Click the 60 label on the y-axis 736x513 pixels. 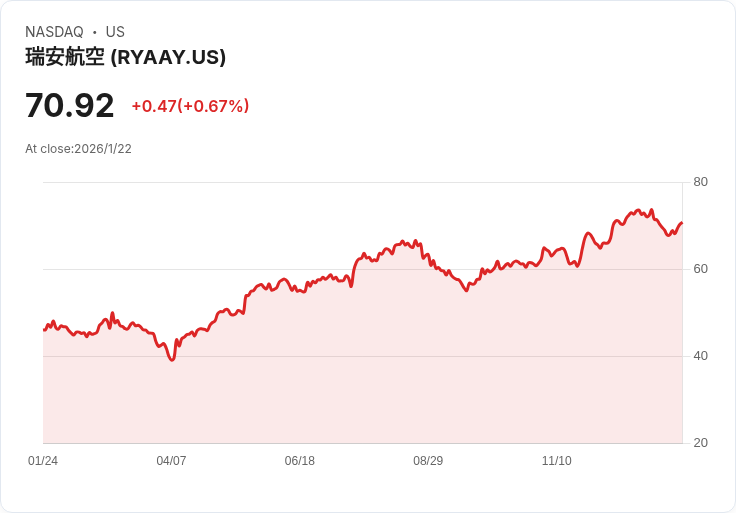[701, 269]
